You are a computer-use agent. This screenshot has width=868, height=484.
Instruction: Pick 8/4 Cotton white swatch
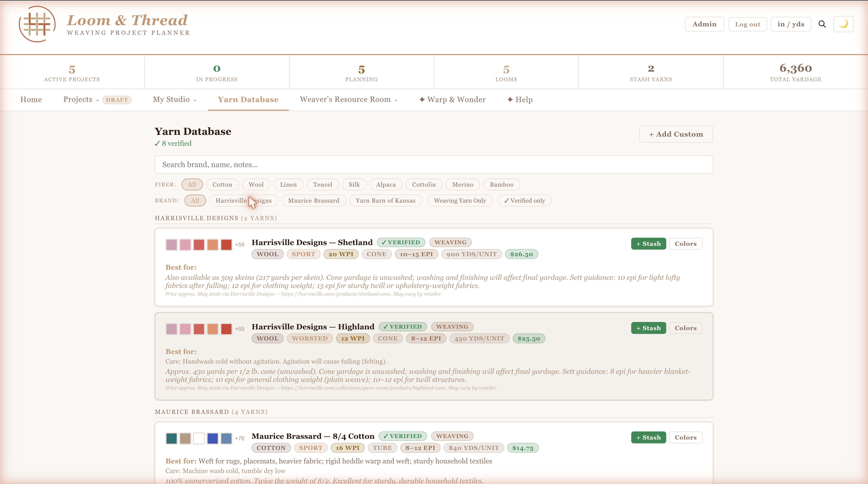click(199, 439)
